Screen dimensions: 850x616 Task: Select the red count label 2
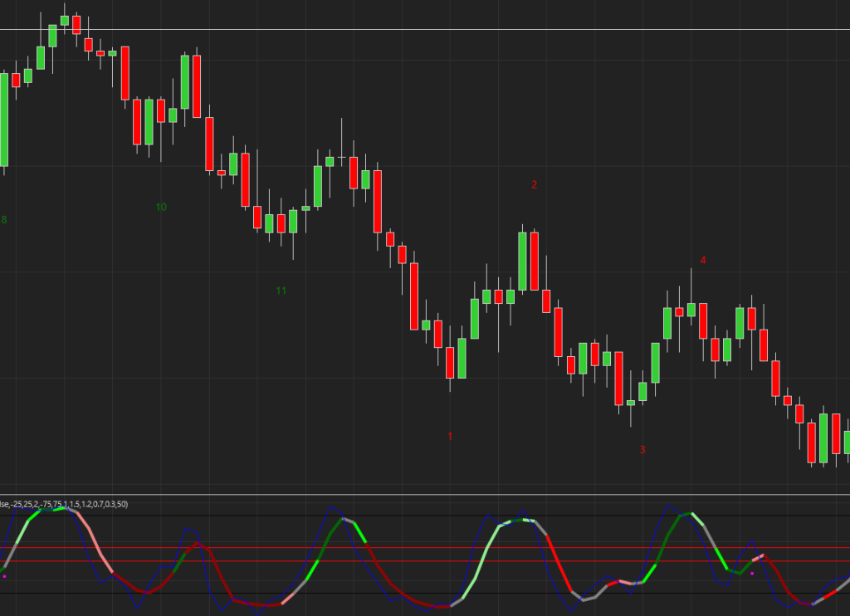pos(534,184)
